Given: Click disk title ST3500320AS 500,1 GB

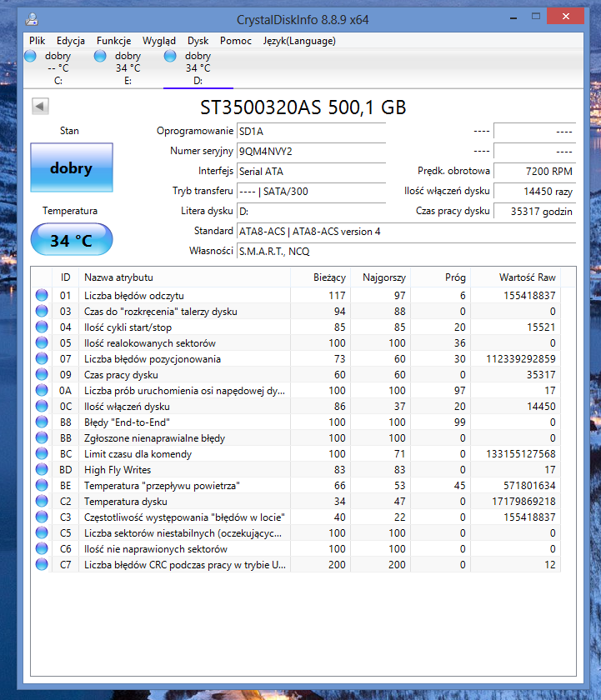Looking at the screenshot, I should pyautogui.click(x=303, y=107).
